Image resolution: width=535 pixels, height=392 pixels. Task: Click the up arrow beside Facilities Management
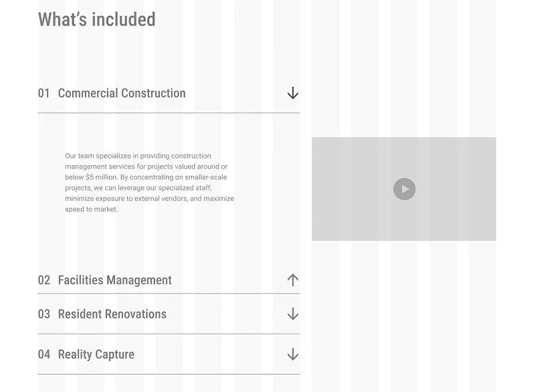292,280
